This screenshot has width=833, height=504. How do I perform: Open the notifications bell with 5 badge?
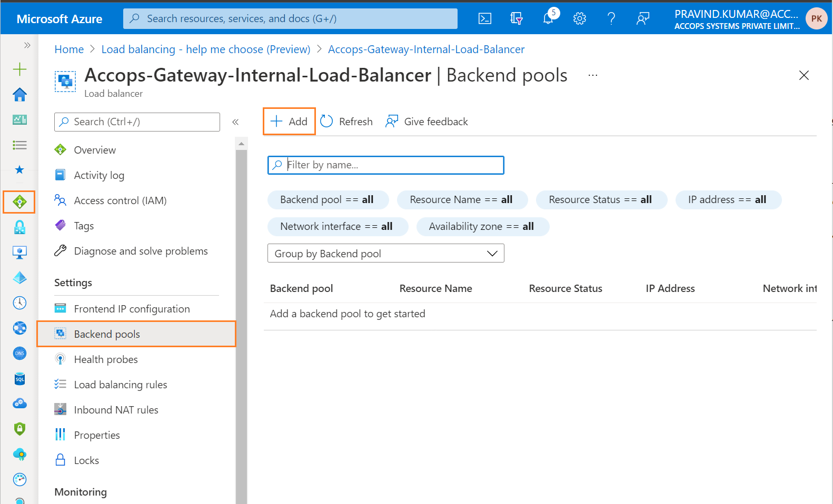tap(549, 17)
